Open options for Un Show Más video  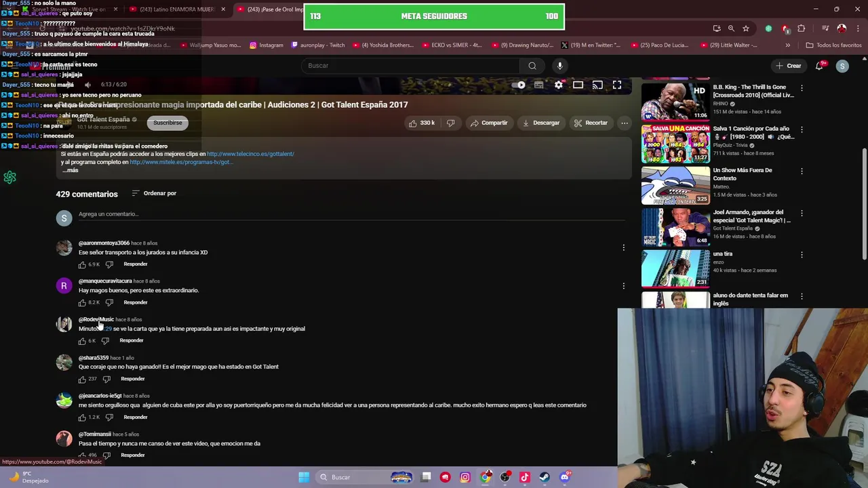(x=802, y=171)
